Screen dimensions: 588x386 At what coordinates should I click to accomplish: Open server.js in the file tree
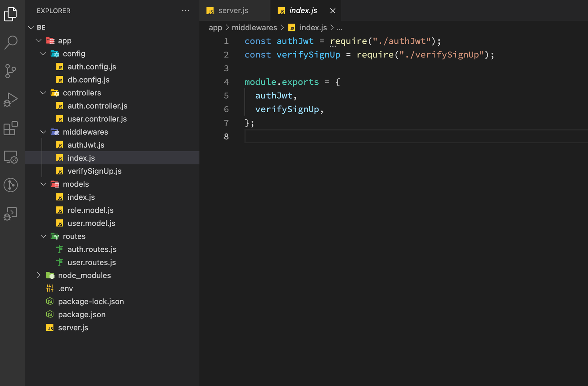click(112, 328)
